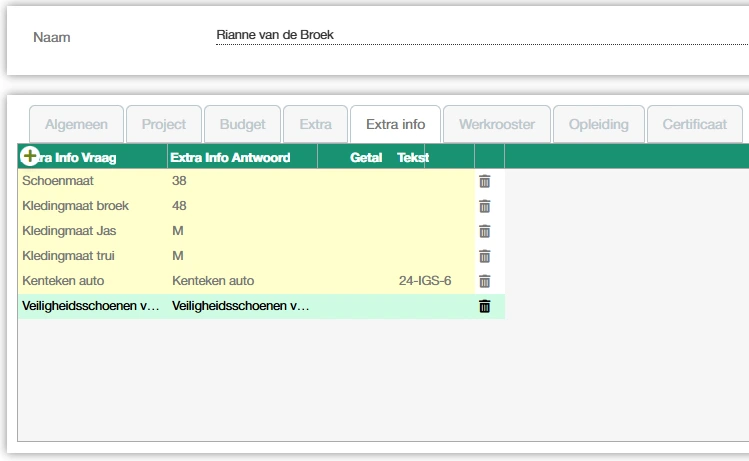
Task: Sort by Extra Info Antwoord column header
Action: [x=231, y=157]
